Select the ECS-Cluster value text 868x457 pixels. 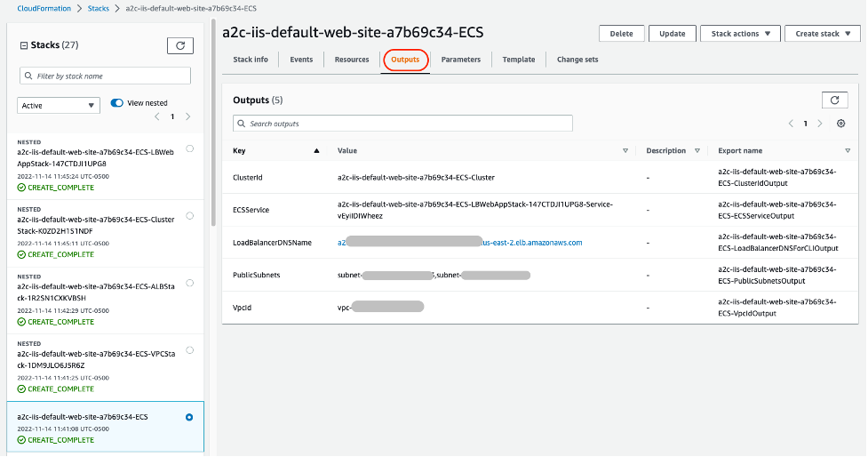coord(417,178)
